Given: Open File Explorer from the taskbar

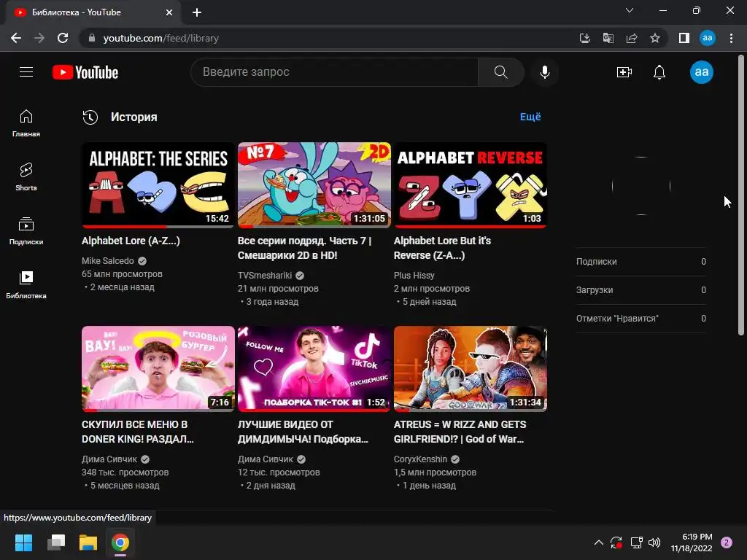Looking at the screenshot, I should (88, 542).
